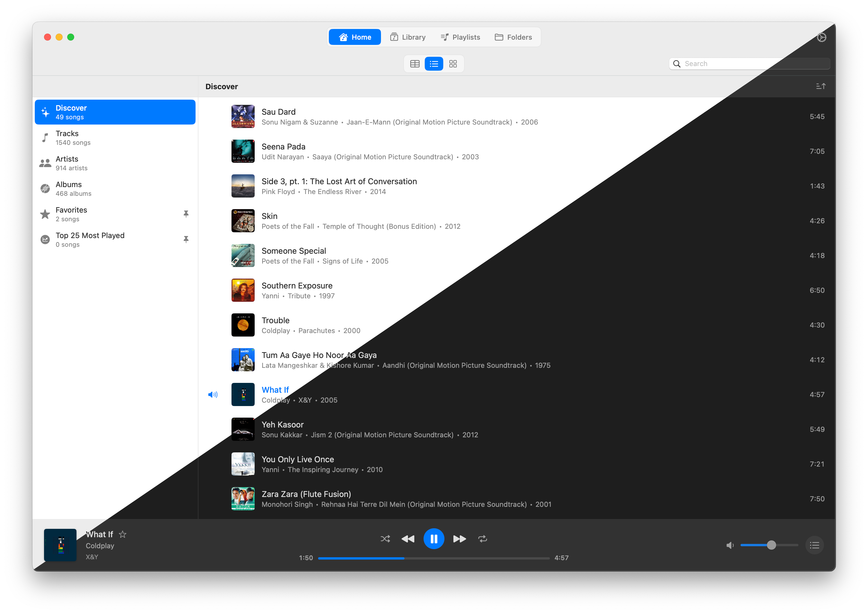Click Tum Aa Gaye album art
This screenshot has width=868, height=614.
[x=243, y=360]
